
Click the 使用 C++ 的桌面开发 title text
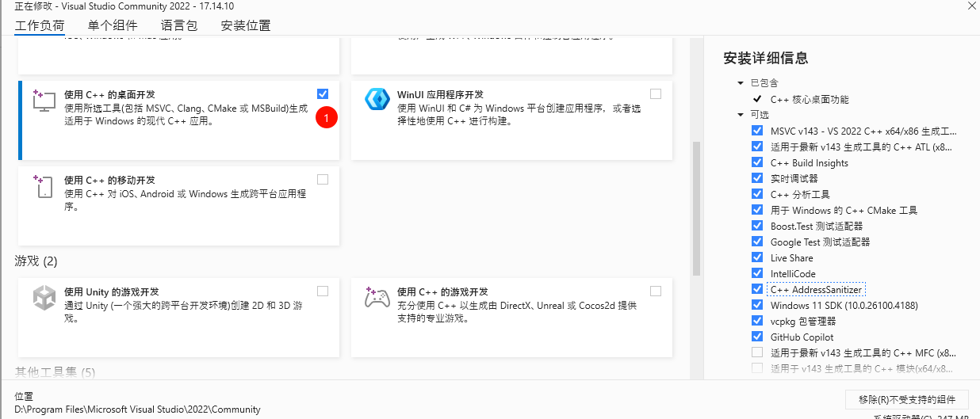point(109,94)
